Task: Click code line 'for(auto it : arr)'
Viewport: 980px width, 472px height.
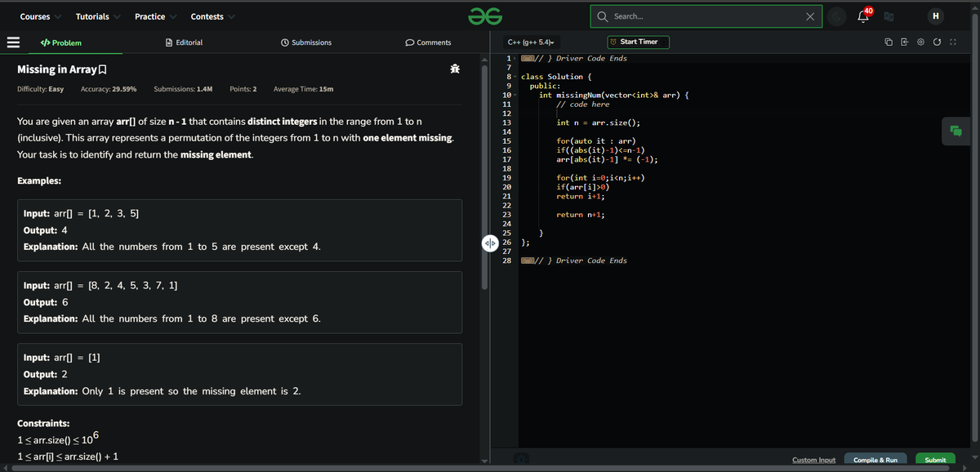Action: click(x=596, y=142)
